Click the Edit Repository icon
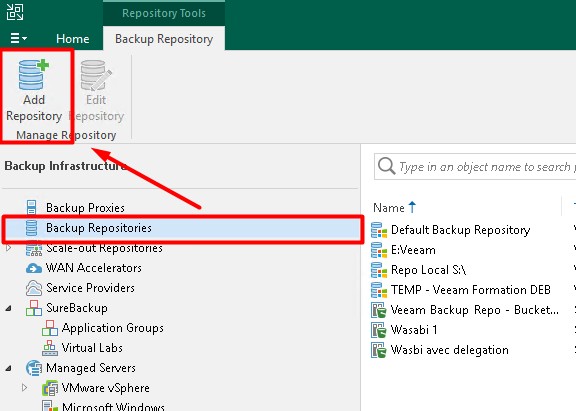Image resolution: width=576 pixels, height=411 pixels. tap(96, 75)
